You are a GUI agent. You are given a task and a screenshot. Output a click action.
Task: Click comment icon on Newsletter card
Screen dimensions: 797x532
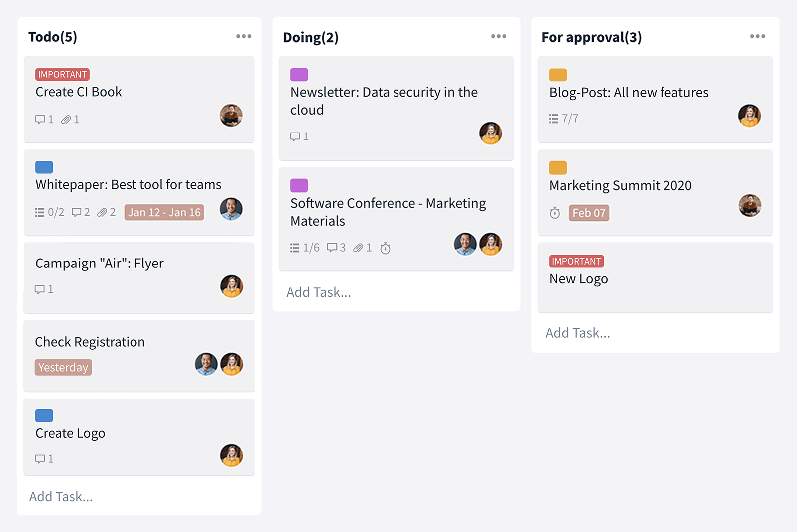(295, 136)
